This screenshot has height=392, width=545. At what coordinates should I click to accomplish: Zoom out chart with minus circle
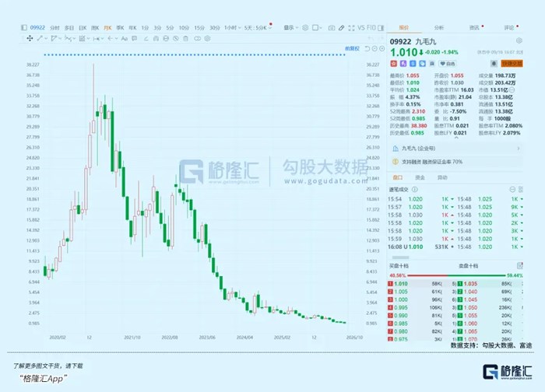coord(374,48)
